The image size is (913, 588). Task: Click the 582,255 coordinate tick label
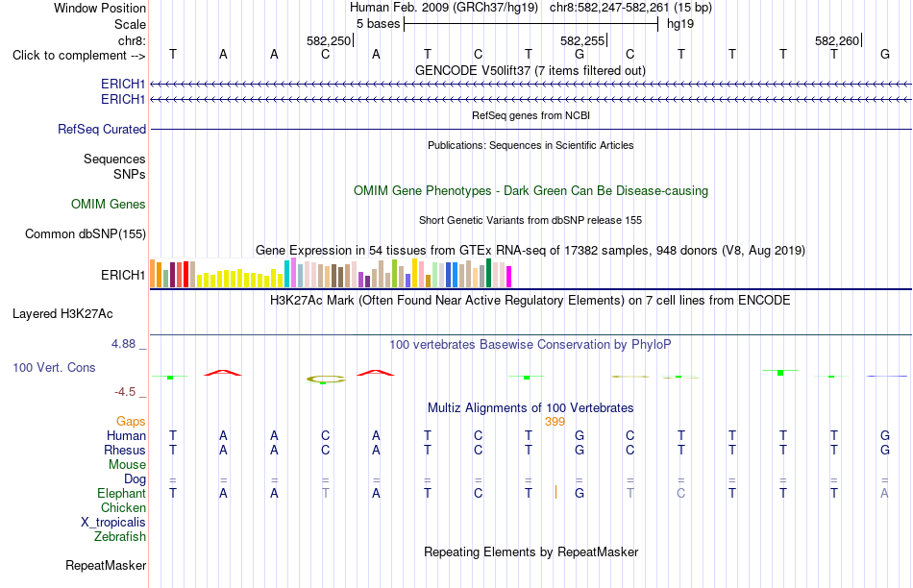pos(582,40)
